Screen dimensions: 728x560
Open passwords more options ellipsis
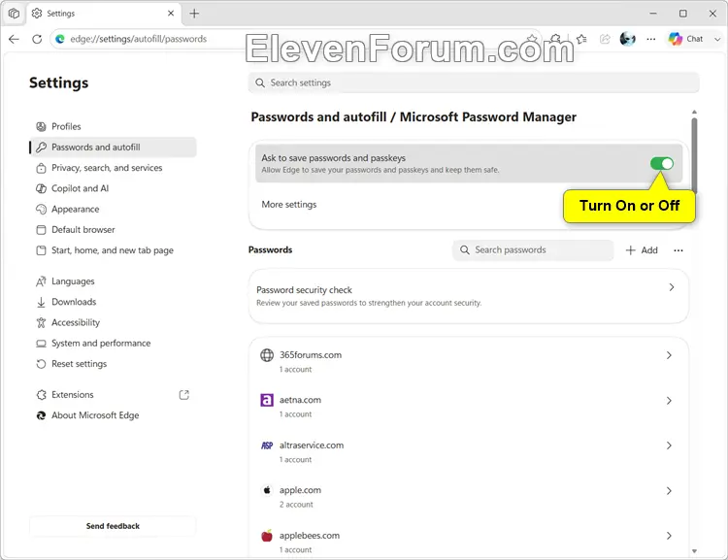click(678, 250)
